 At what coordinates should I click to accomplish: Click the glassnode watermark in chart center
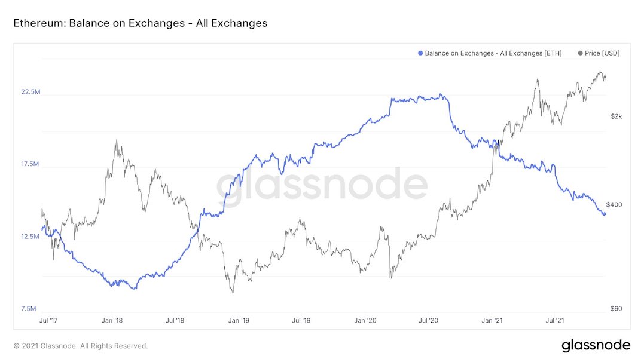pyautogui.click(x=322, y=185)
